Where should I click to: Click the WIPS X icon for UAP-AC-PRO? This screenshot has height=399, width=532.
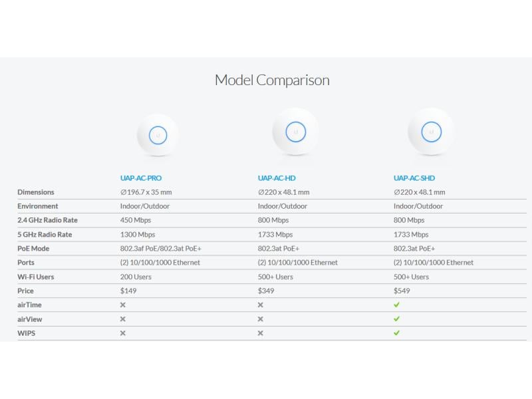coord(122,333)
